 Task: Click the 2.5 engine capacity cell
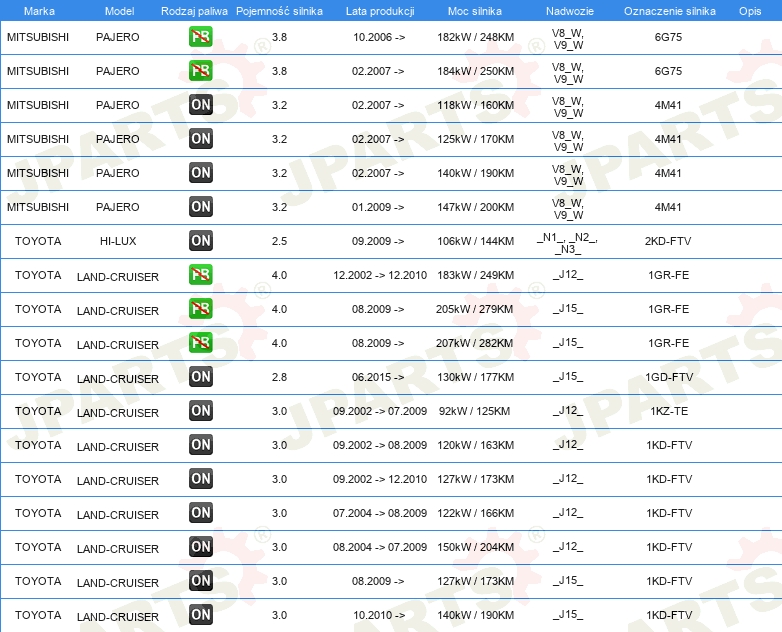(279, 241)
